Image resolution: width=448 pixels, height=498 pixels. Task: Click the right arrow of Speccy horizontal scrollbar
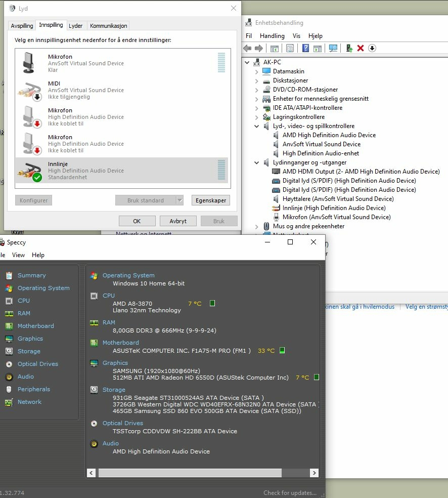point(314,473)
